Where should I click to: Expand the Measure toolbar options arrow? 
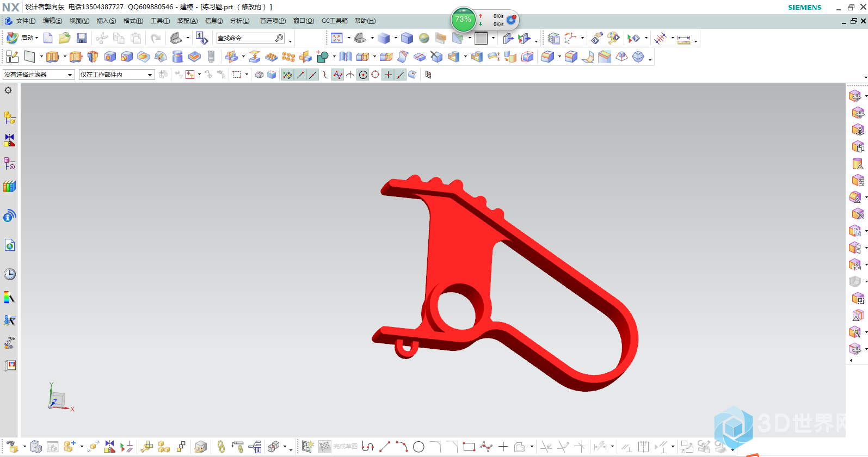click(695, 41)
